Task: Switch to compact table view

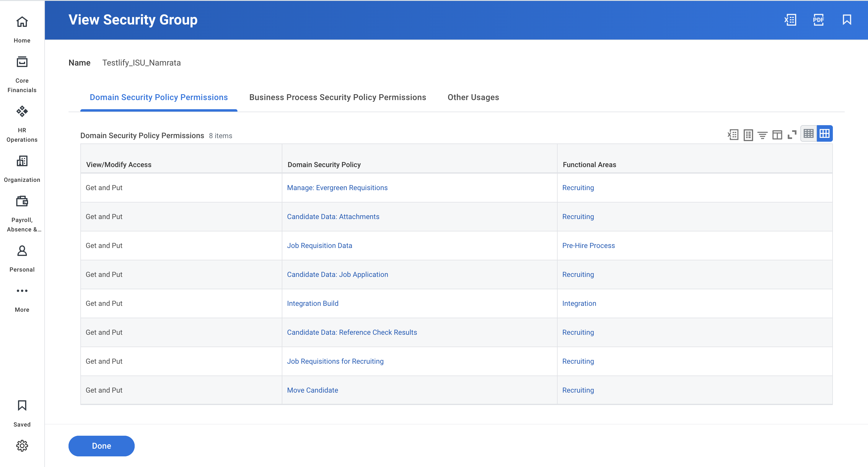Action: pos(808,134)
